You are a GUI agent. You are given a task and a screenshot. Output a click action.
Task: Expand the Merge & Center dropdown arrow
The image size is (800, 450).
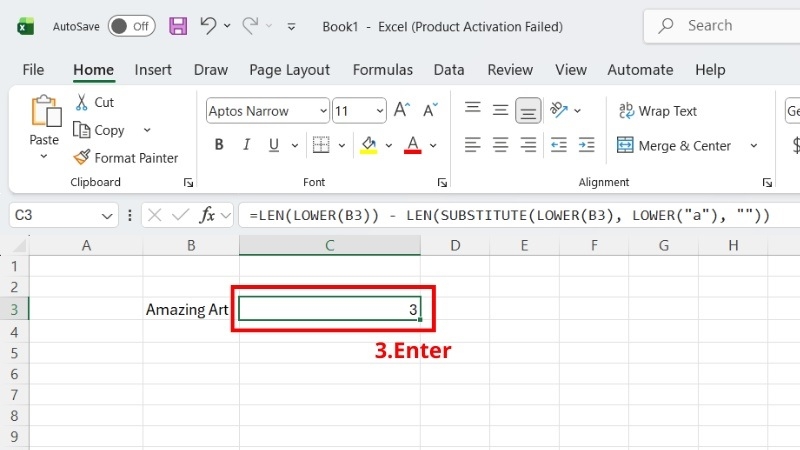click(754, 145)
